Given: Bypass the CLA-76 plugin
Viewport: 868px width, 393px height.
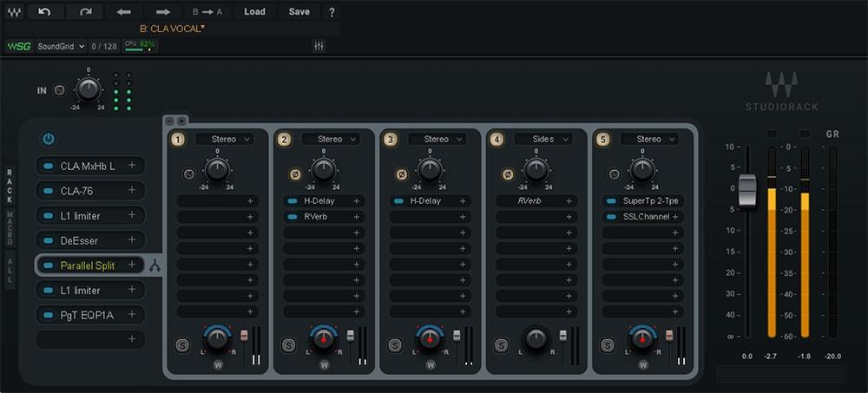Looking at the screenshot, I should (x=48, y=191).
